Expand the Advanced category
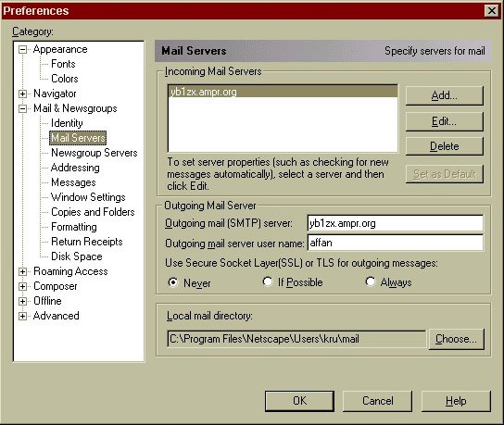504x425 pixels. click(22, 316)
